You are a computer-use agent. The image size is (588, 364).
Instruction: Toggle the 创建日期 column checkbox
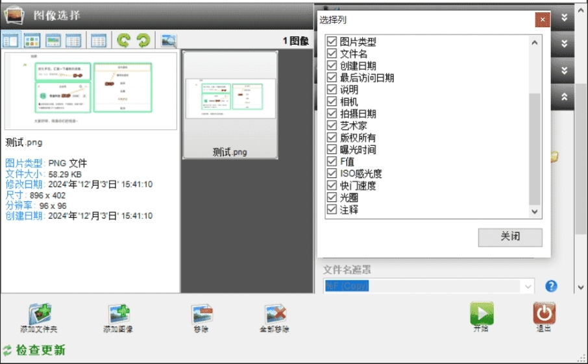332,66
